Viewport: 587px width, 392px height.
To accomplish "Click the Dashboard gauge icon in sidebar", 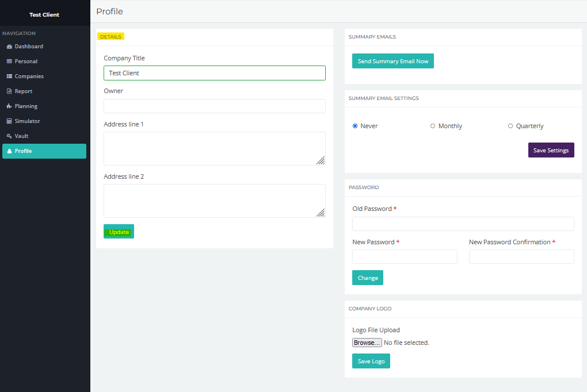I will coord(9,47).
